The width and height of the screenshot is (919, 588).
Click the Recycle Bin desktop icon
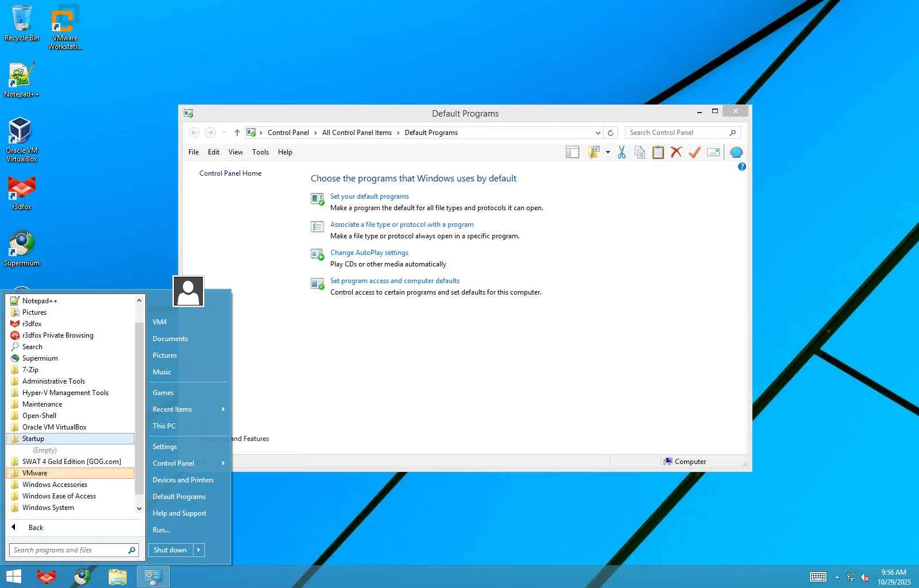click(x=21, y=23)
